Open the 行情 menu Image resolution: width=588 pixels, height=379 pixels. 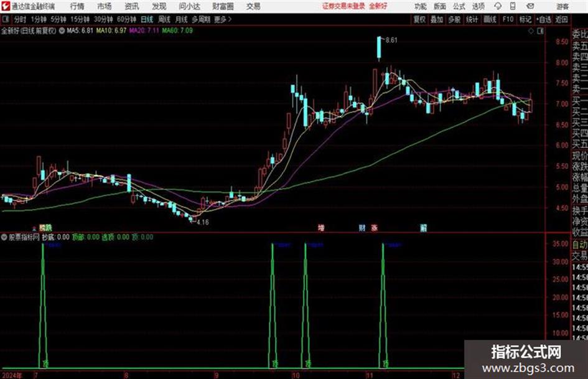point(77,6)
